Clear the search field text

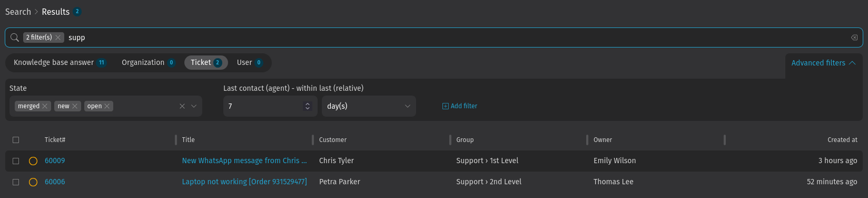click(x=854, y=37)
